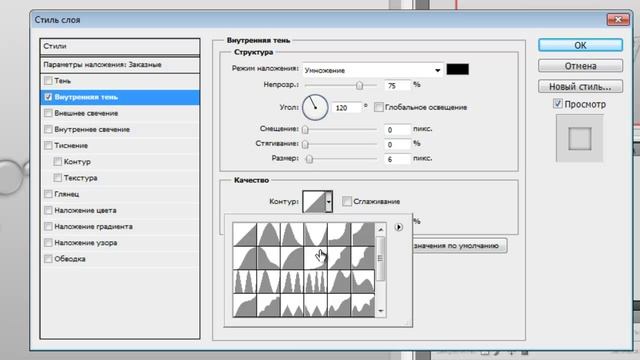Toggle the Сглаживание checkbox

pos(347,201)
